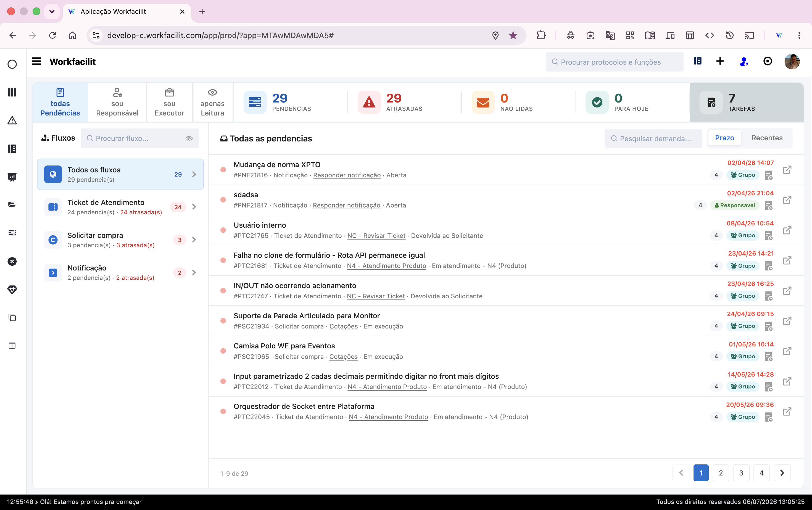Open the browser three-dot menu
This screenshot has width=812, height=510.
point(799,35)
